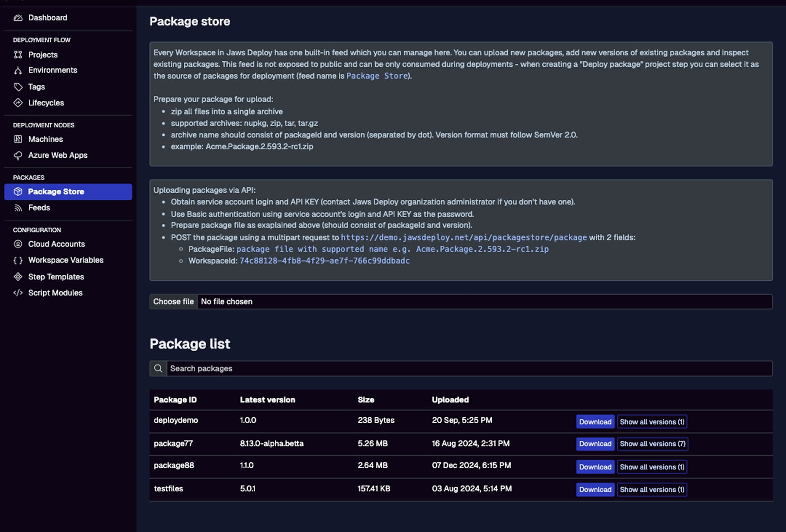Click the Cloud Accounts icon

(18, 244)
